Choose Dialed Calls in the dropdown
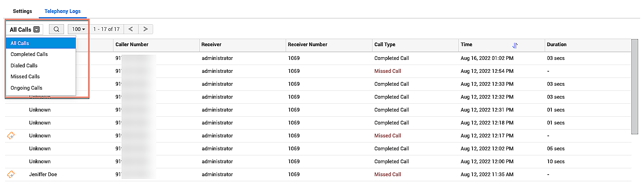Screen dimensions: 644x182 tap(24, 65)
